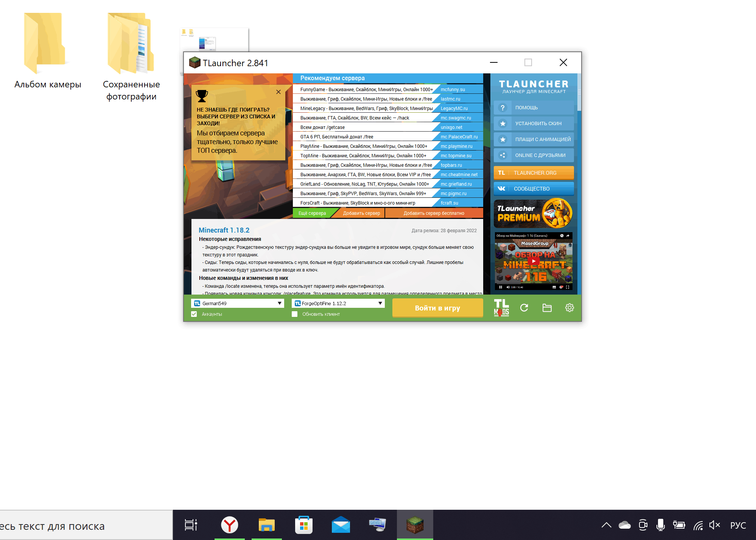756x540 pixels.
Task: Open the Плащи с анимацией menu button
Action: click(x=534, y=140)
